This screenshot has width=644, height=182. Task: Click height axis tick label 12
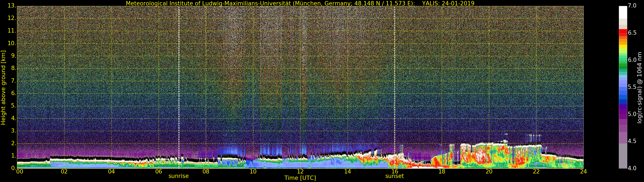coord(12,18)
